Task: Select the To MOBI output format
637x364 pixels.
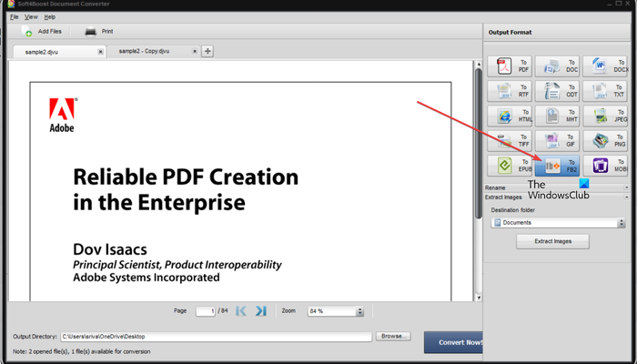Action: (x=605, y=166)
